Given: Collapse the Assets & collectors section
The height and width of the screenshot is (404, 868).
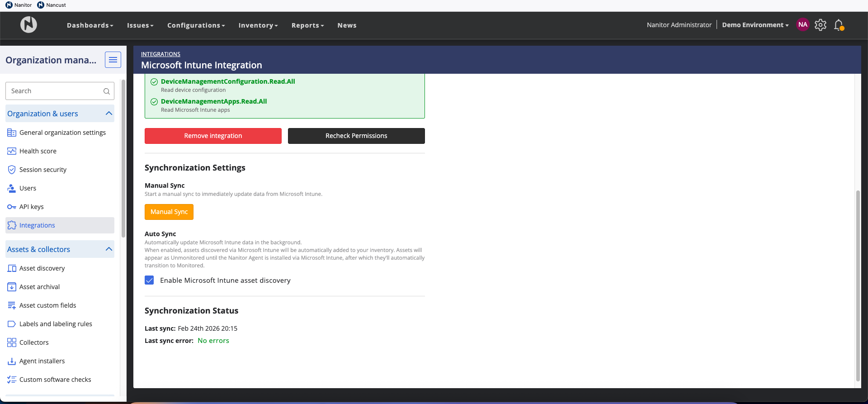Looking at the screenshot, I should pos(108,249).
